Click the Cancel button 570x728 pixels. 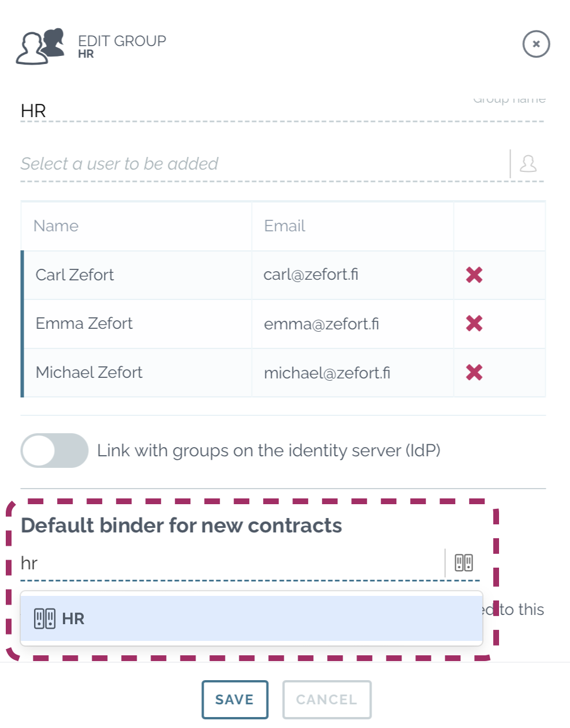327,700
